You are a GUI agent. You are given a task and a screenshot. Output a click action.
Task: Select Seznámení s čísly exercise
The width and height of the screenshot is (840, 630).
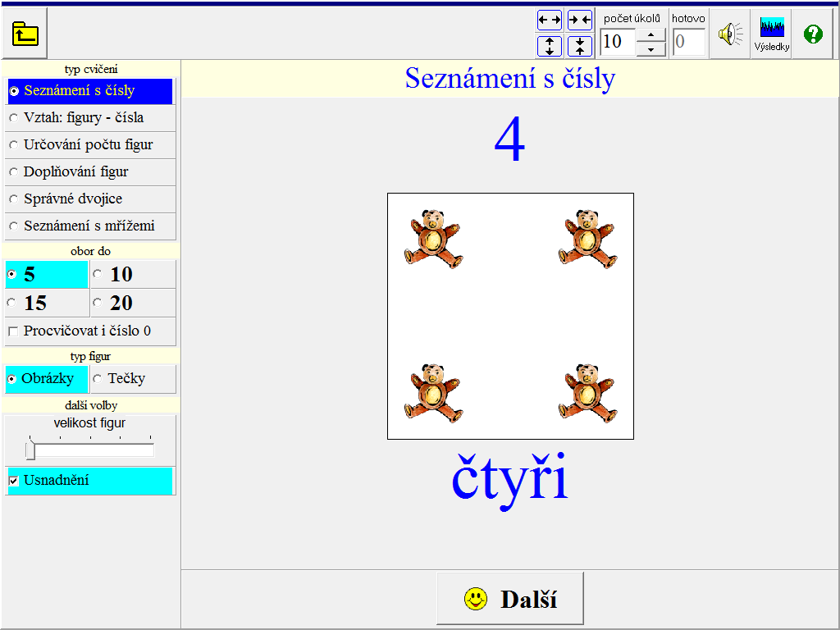(x=90, y=91)
